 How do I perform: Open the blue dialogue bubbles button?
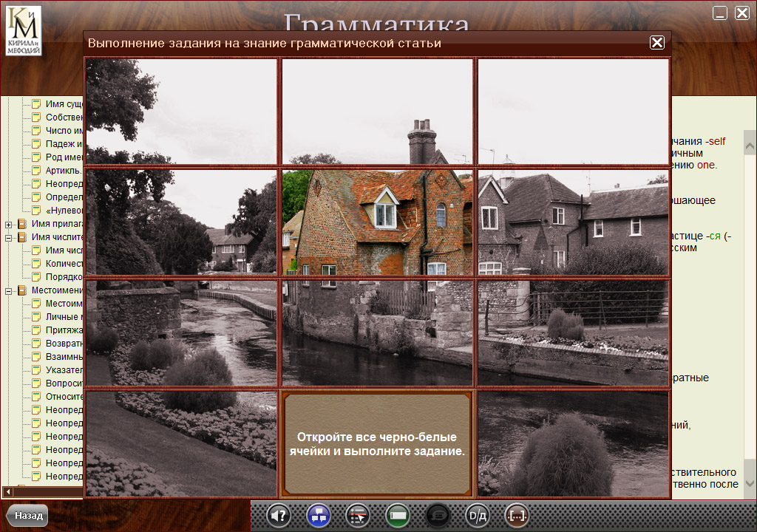319,516
